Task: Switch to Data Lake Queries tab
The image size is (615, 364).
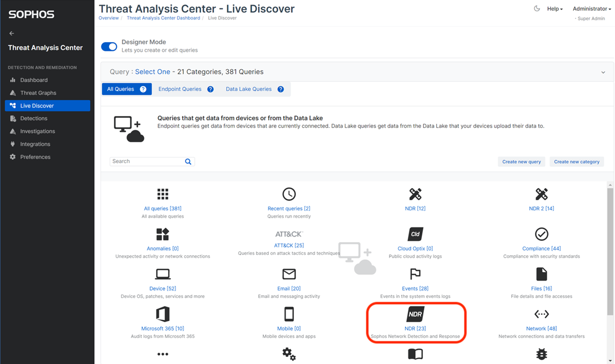Action: [249, 89]
